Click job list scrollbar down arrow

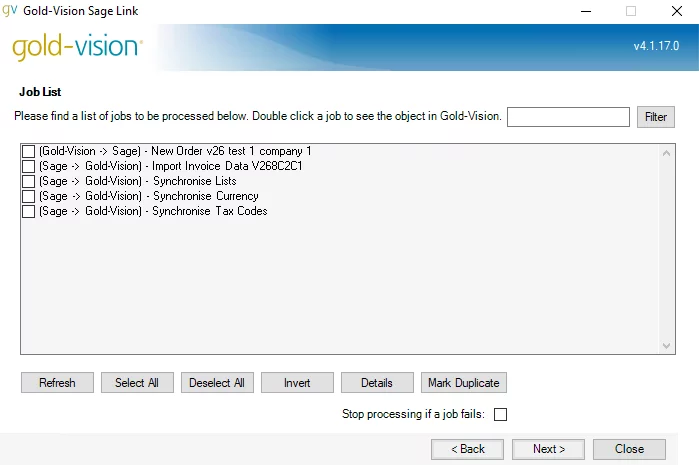pos(666,346)
